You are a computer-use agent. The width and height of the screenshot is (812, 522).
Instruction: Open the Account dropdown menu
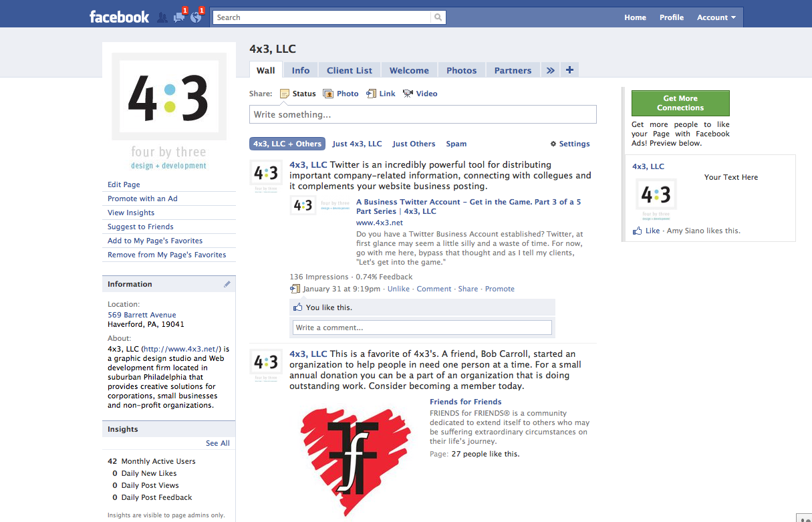[716, 17]
